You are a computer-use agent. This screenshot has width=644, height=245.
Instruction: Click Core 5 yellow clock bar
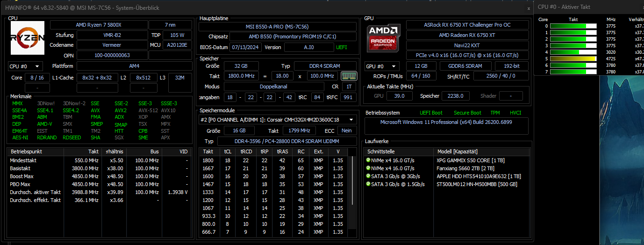(573, 59)
